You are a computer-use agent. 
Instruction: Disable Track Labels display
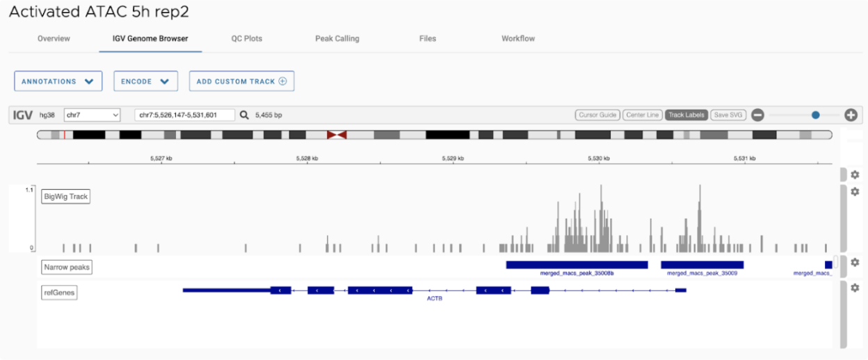click(686, 115)
